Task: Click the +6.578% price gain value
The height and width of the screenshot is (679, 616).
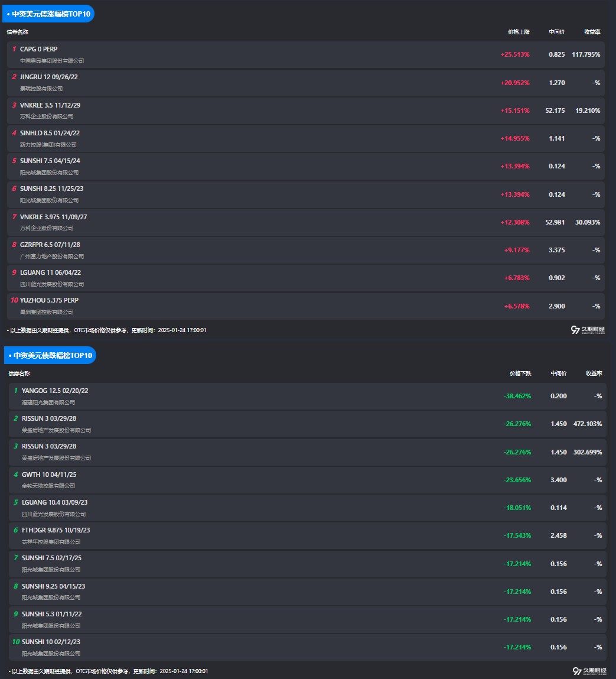Action: point(517,306)
